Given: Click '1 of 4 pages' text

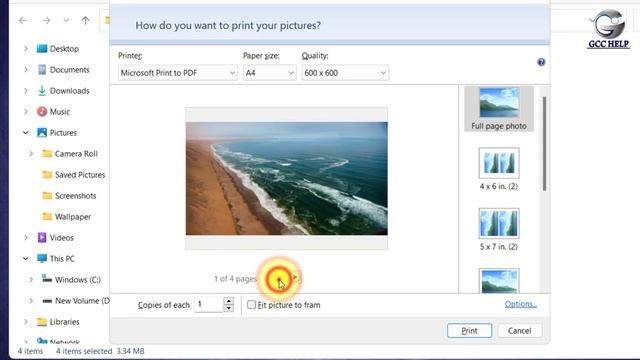Looking at the screenshot, I should click(x=235, y=279).
